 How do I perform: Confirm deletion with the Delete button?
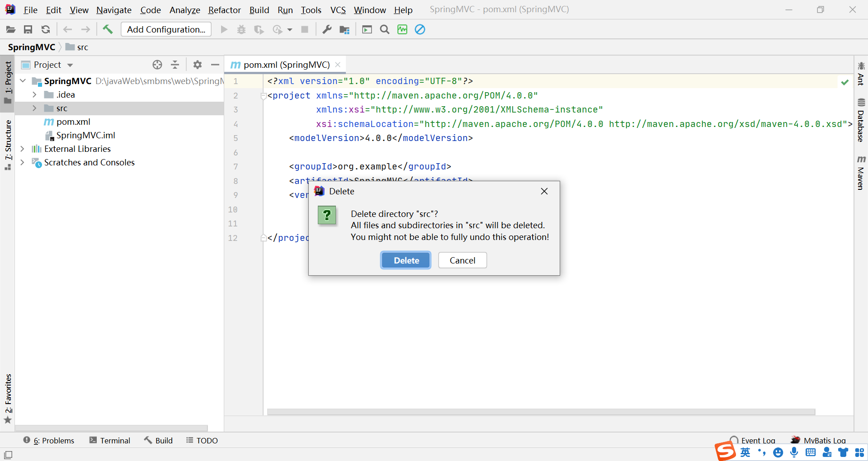(x=406, y=260)
